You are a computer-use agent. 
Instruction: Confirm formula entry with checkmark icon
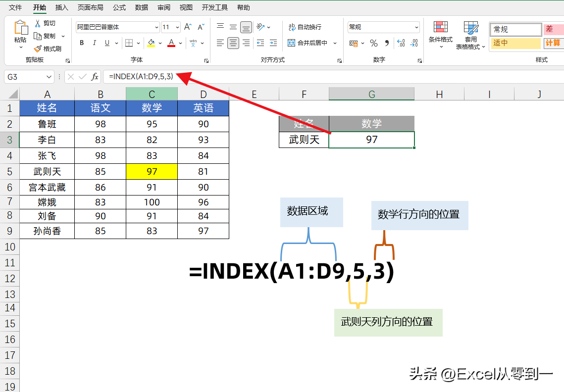pos(83,77)
